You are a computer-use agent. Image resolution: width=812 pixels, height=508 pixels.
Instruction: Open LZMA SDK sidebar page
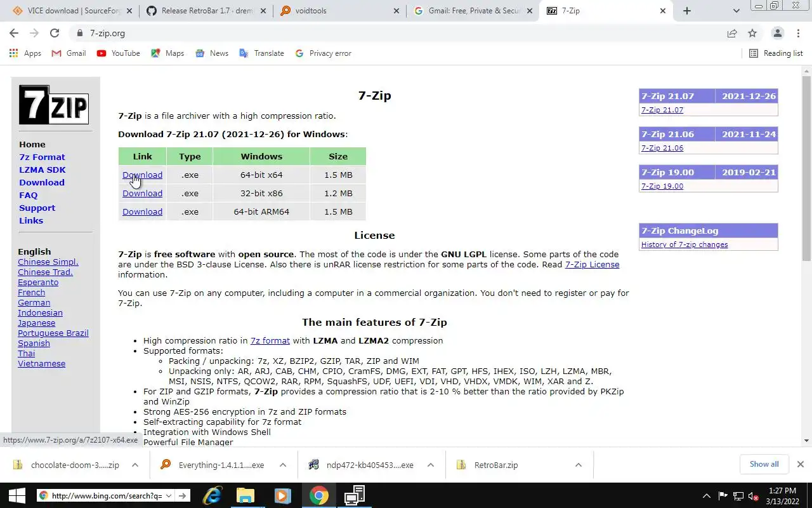(43, 170)
